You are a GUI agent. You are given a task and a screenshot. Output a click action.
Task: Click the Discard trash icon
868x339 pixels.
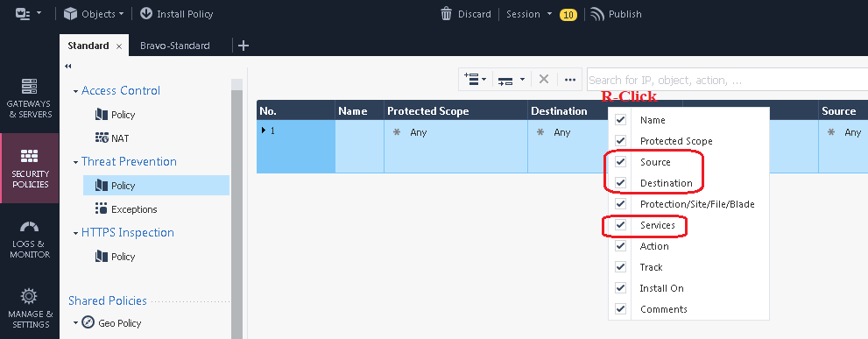click(x=446, y=14)
